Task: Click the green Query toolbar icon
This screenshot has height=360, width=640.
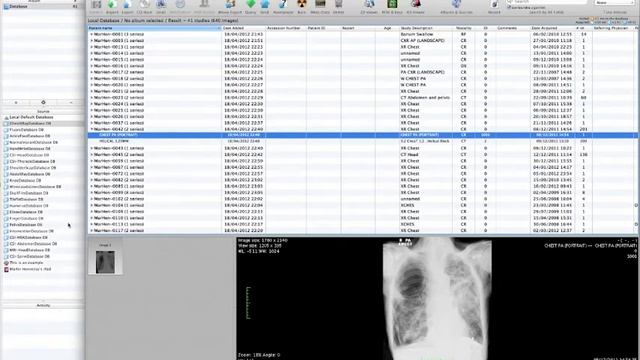Action: pyautogui.click(x=251, y=4)
